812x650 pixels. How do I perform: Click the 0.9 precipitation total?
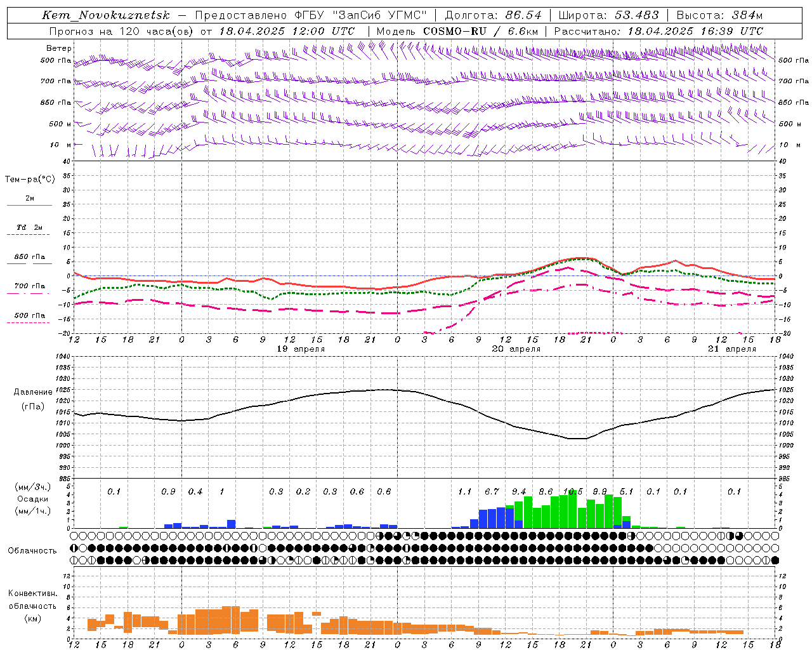168,491
